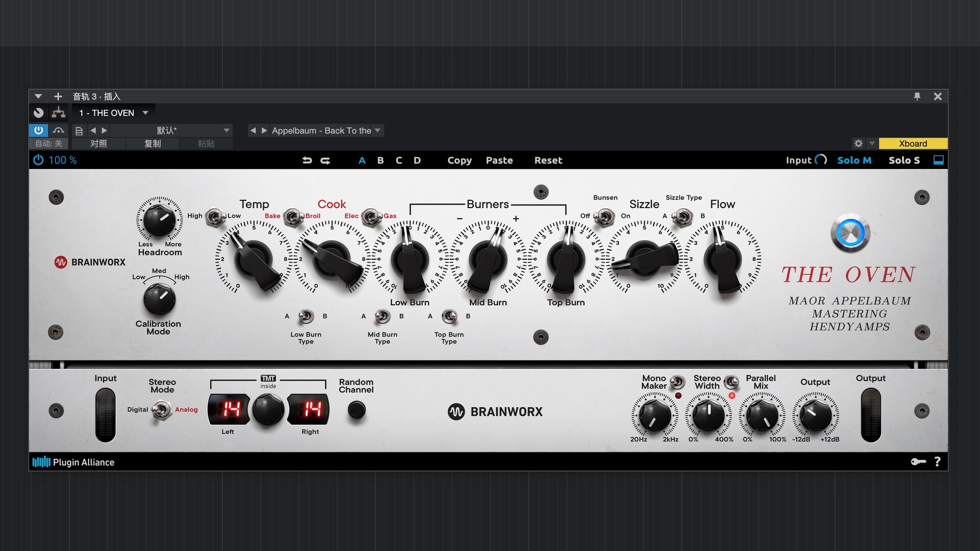The image size is (980, 551).
Task: Click the 复制 copy button
Action: coord(152,143)
